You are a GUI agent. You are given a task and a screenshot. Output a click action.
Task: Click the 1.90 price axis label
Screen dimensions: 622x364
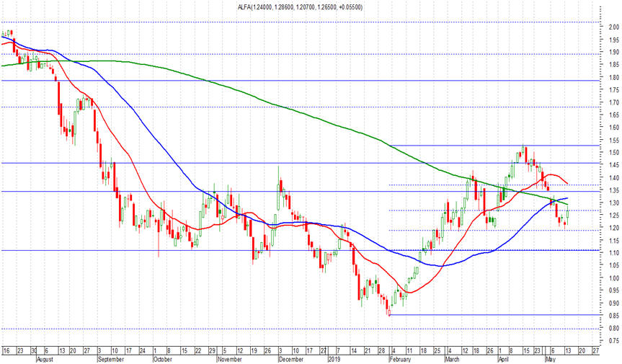tap(614, 53)
